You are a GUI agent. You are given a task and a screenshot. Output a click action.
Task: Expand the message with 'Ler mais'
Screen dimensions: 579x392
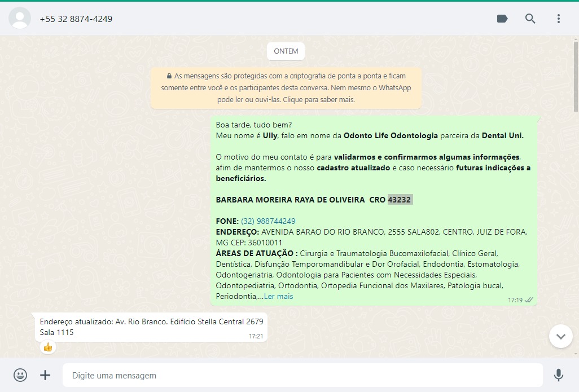click(x=278, y=297)
